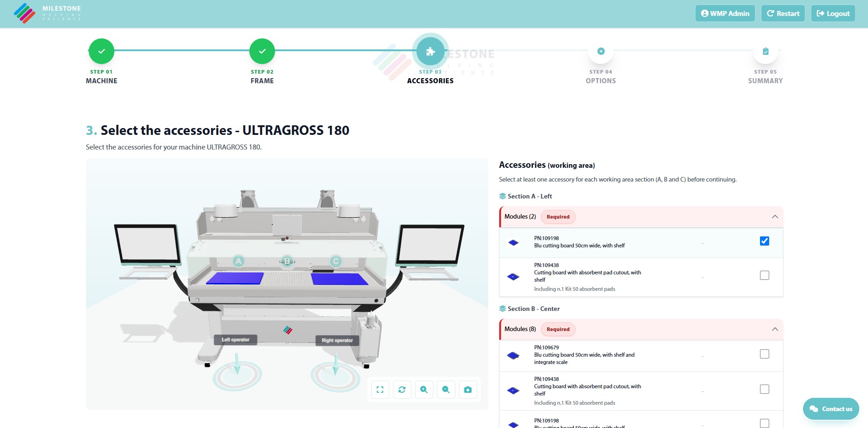Check PN:109438 cutting board in Section B
The width and height of the screenshot is (868, 428).
[x=764, y=389]
